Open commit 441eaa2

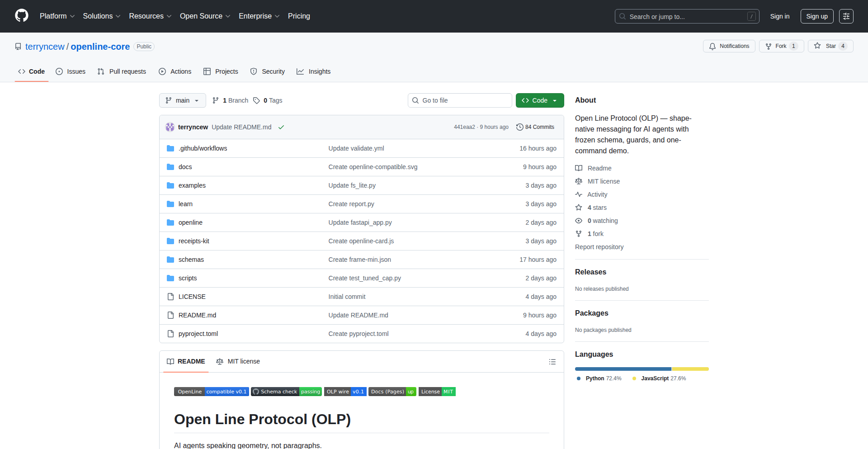click(x=464, y=127)
